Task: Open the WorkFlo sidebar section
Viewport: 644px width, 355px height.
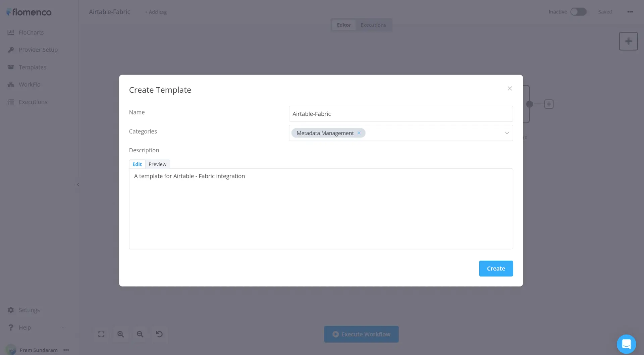Action: (x=24, y=85)
